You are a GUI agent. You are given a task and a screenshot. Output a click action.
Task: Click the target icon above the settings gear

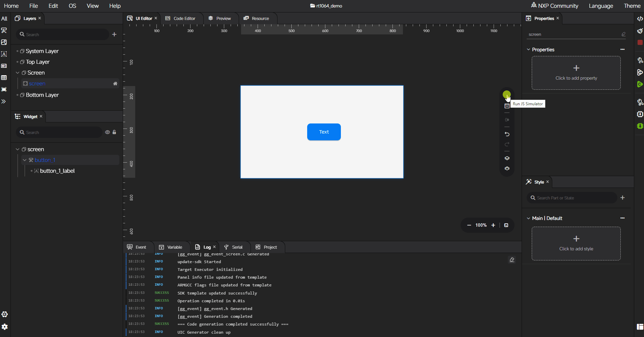click(x=5, y=314)
